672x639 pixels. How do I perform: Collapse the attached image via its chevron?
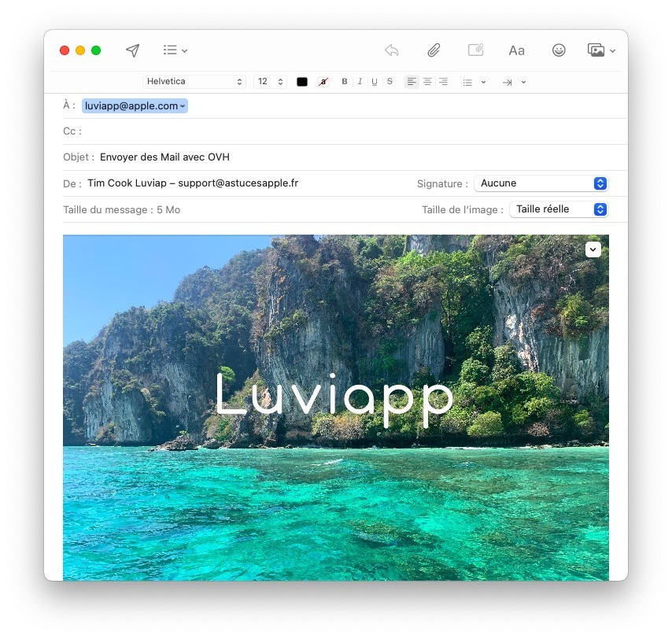tap(593, 249)
